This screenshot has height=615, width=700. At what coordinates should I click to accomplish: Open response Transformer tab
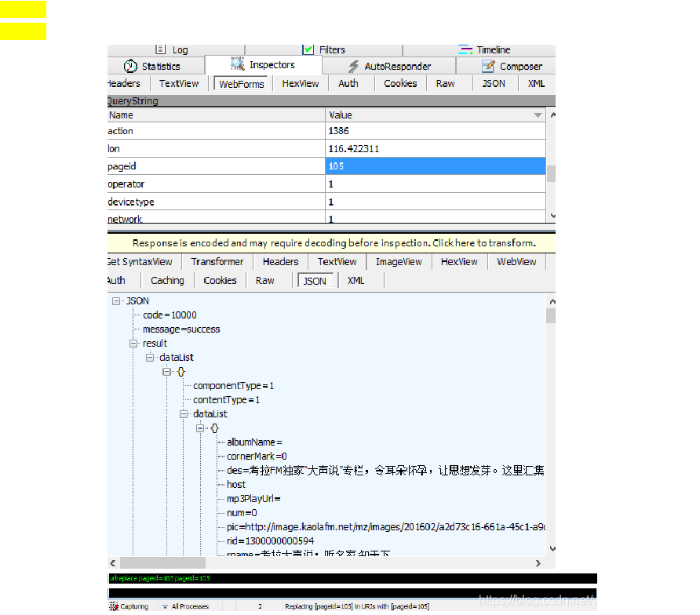[x=217, y=261]
